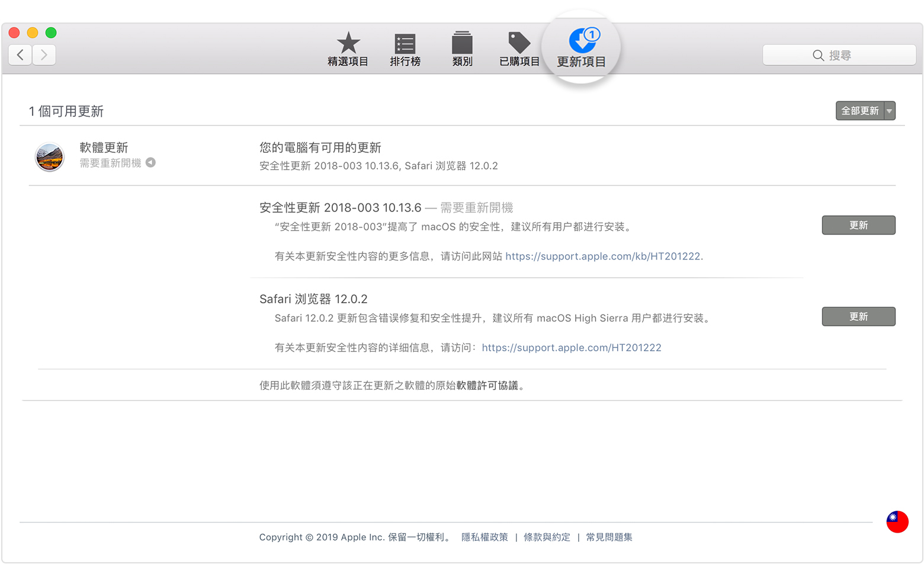This screenshot has width=924, height=564.
Task: Click the macOS High Sierra software update icon
Action: click(49, 157)
